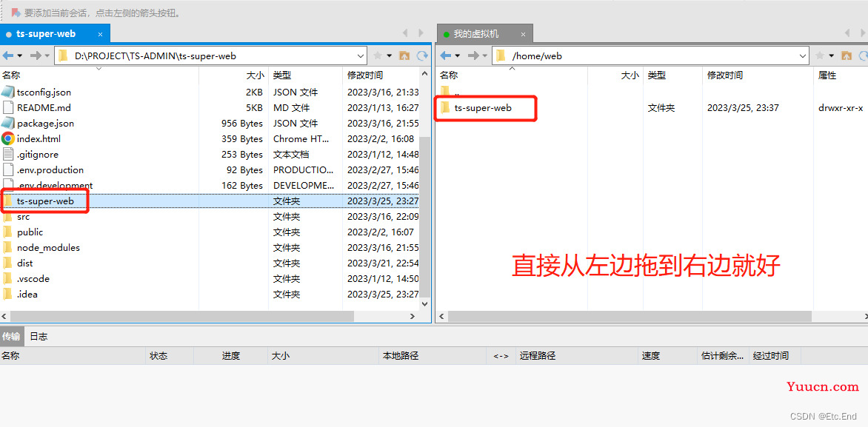868x427 pixels.
Task: Jump to remote home folder icon
Action: [847, 56]
